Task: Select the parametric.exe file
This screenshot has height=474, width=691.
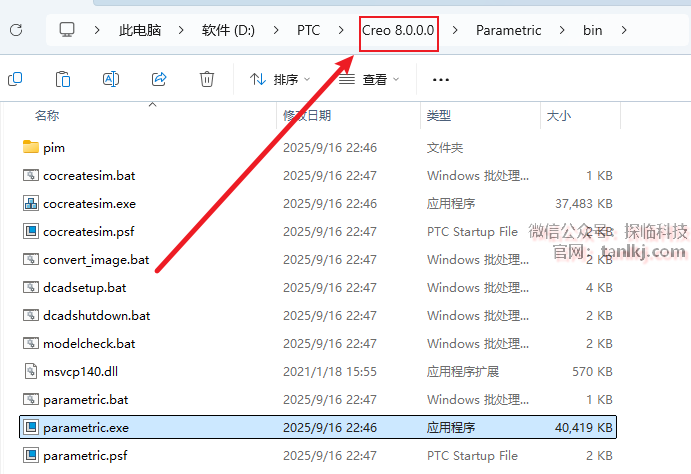Action: click(86, 428)
